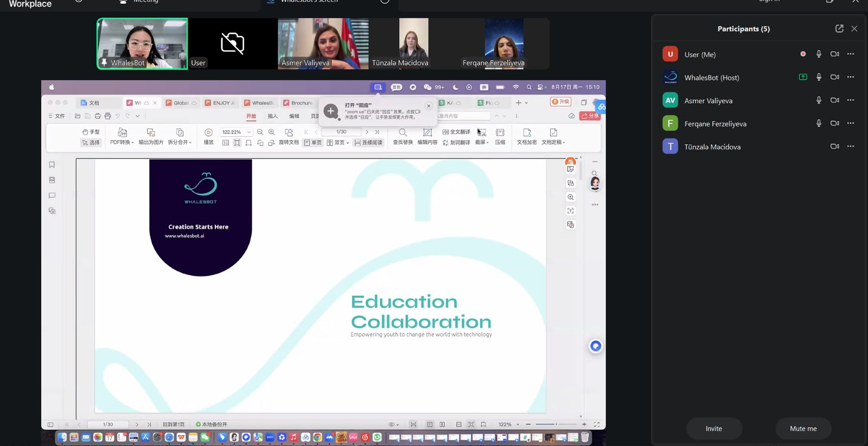Screen dimensions: 868x446
Task: Toggle Ferqane Ferzeliyeva's camera
Action: click(835, 124)
